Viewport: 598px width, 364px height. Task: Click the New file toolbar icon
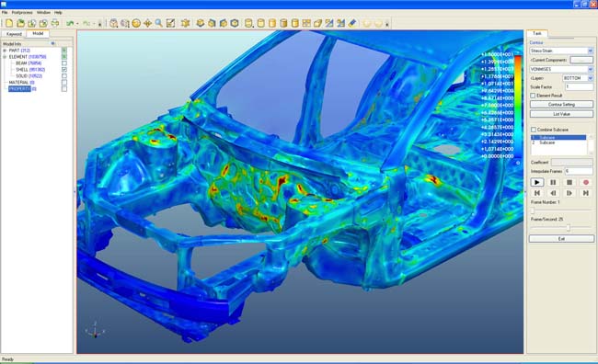point(9,24)
